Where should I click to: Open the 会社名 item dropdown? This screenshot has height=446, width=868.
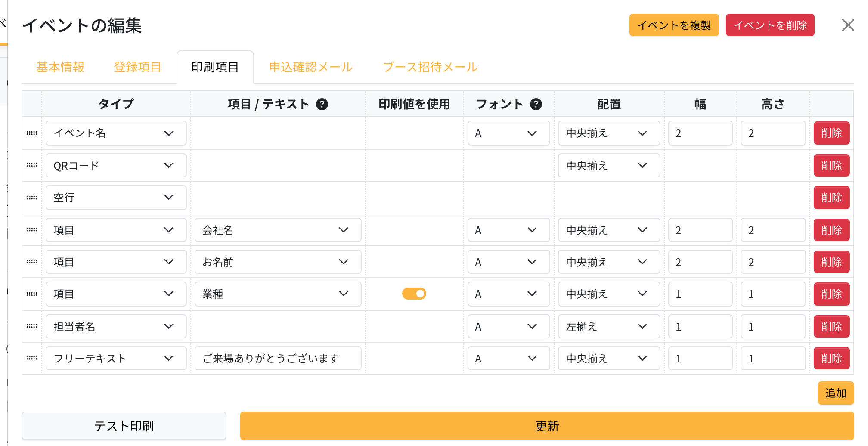point(278,230)
